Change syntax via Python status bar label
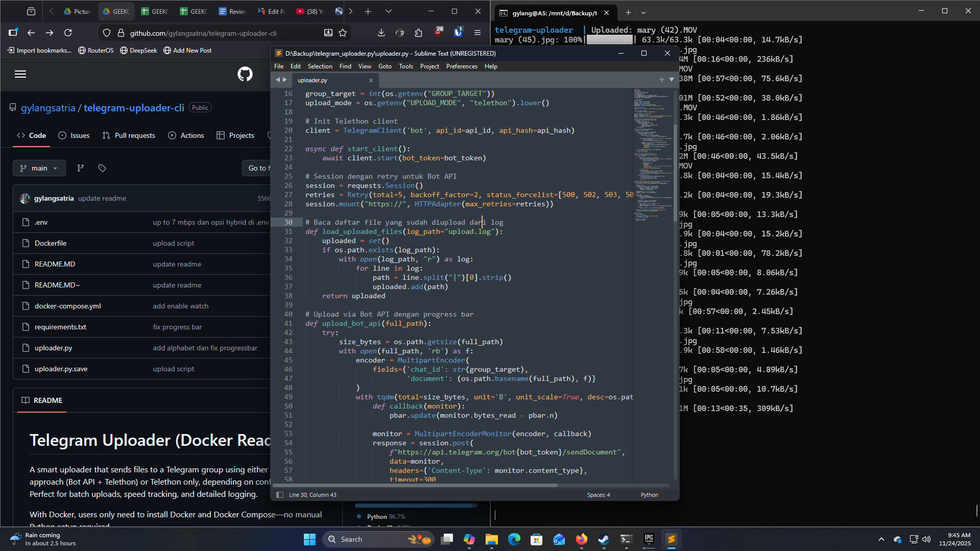The height and width of the screenshot is (551, 980). tap(649, 495)
